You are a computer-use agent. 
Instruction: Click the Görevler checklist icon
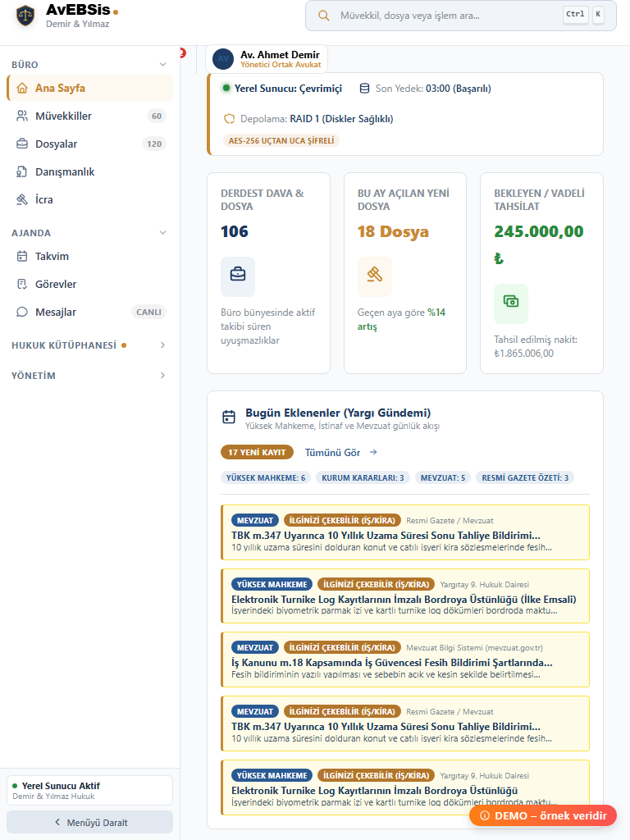pyautogui.click(x=22, y=284)
